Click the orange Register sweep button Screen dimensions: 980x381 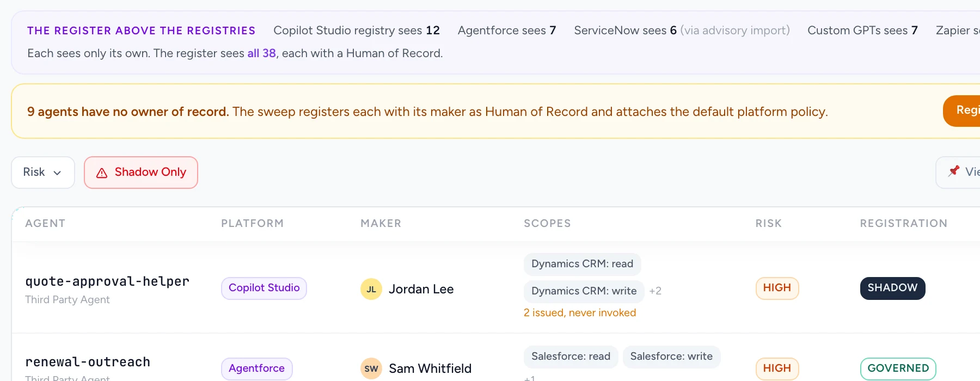[x=962, y=111]
